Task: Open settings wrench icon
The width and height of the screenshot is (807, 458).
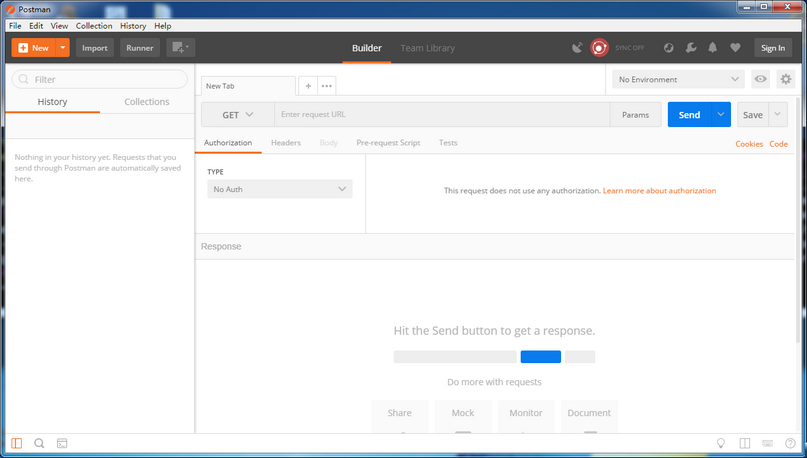Action: click(691, 48)
